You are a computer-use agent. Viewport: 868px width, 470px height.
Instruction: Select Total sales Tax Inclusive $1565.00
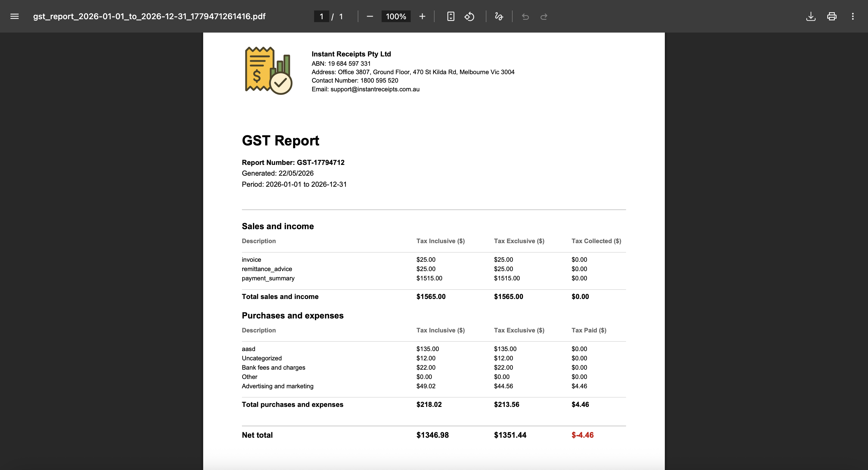[431, 297]
